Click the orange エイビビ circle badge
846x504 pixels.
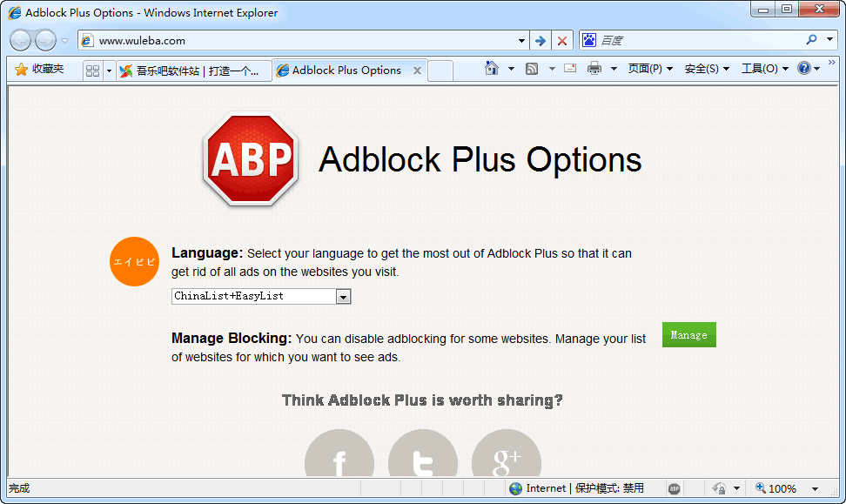click(x=134, y=262)
